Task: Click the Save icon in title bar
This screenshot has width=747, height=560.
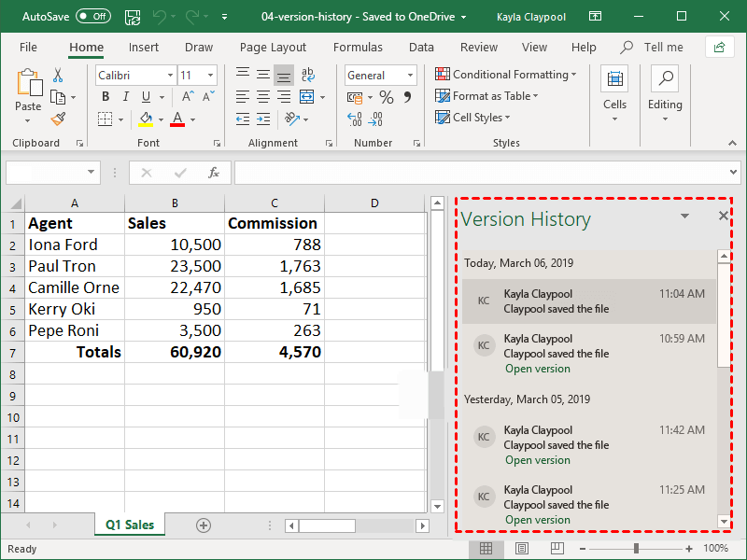Action: pyautogui.click(x=133, y=17)
